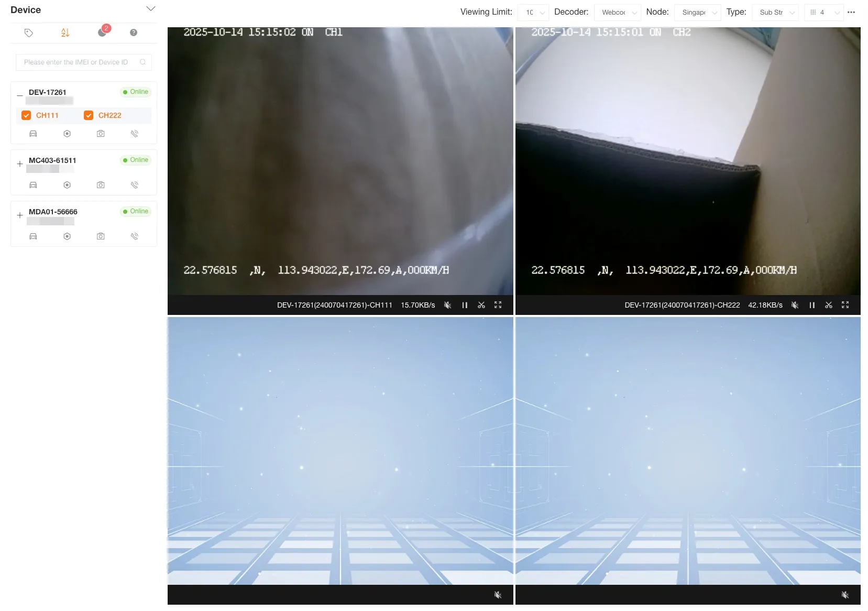Click the IMEI or Device ID search field
The width and height of the screenshot is (868, 611).
79,62
